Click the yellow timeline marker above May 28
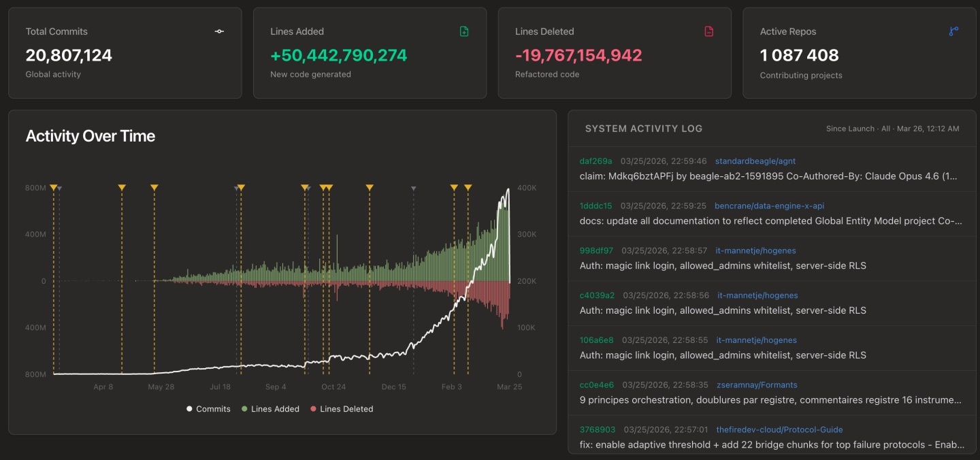Image resolution: width=980 pixels, height=460 pixels. point(154,187)
